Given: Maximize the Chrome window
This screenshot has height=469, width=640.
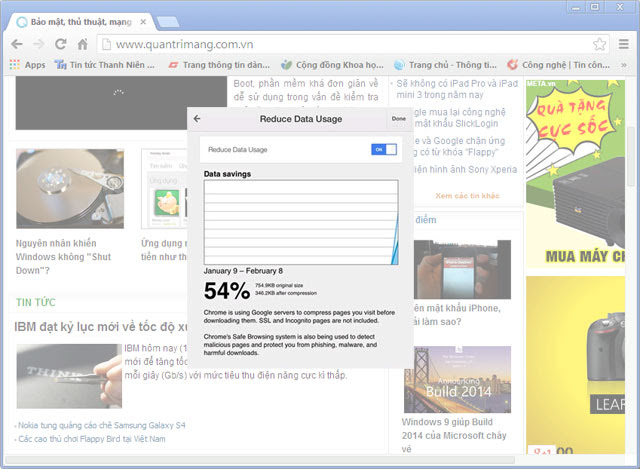Looking at the screenshot, I should pyautogui.click(x=595, y=7).
